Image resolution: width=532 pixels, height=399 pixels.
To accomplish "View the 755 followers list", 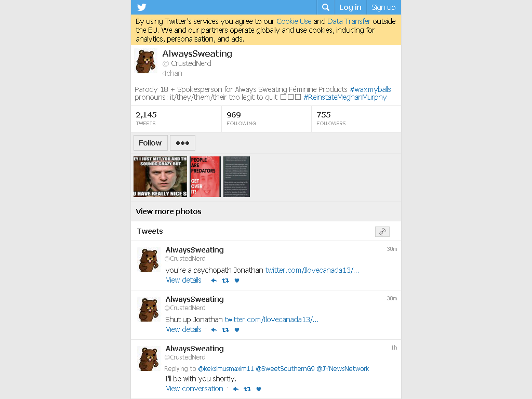I will (356, 119).
